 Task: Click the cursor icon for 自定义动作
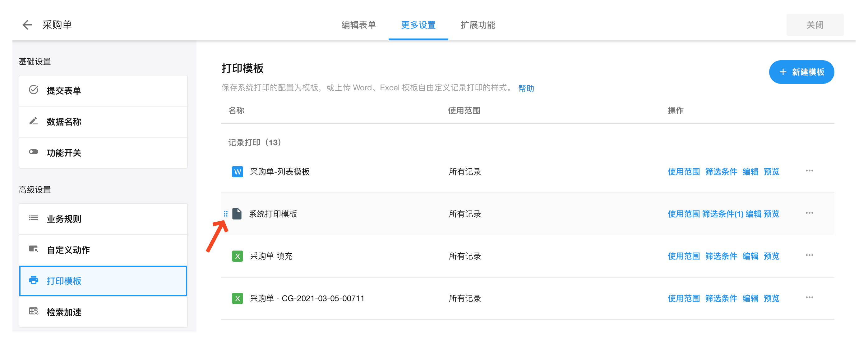[33, 249]
